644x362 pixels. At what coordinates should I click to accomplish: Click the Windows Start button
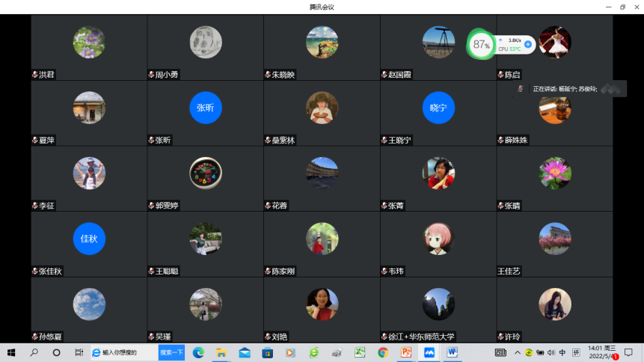pyautogui.click(x=11, y=352)
